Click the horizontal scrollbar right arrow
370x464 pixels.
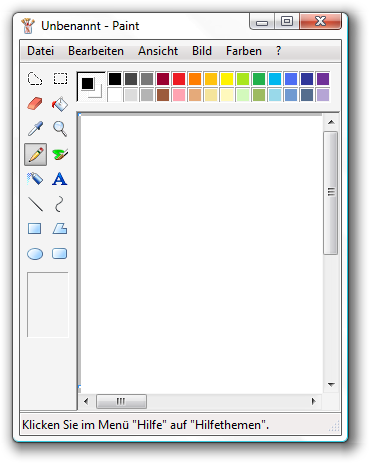(313, 401)
